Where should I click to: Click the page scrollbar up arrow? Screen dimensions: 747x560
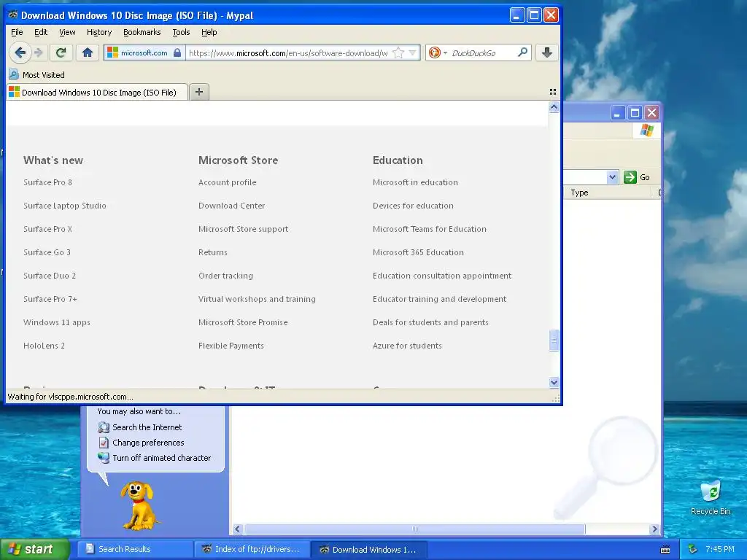tap(554, 107)
